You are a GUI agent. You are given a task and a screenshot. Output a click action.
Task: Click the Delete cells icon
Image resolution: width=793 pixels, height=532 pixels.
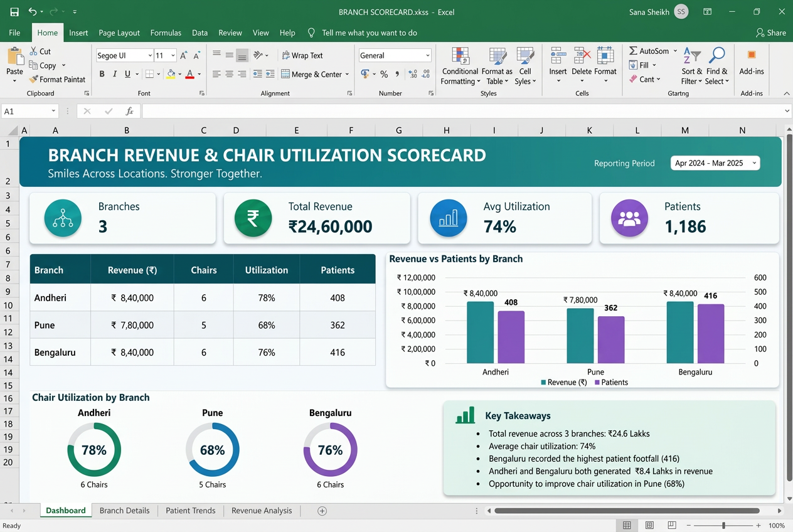click(x=582, y=56)
